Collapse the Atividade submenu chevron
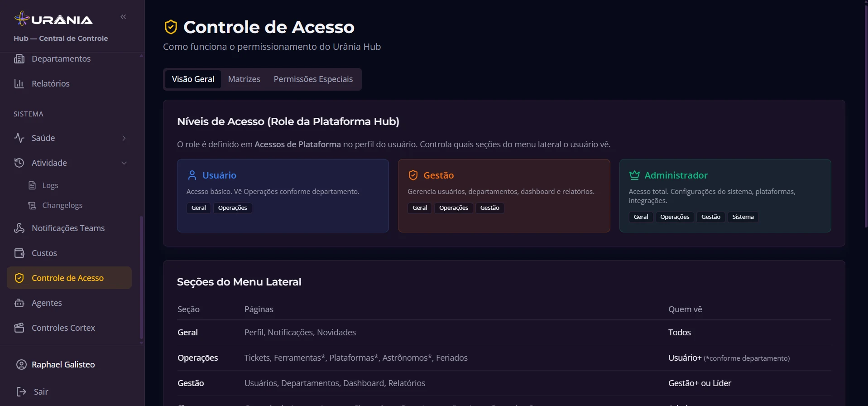 pos(124,163)
